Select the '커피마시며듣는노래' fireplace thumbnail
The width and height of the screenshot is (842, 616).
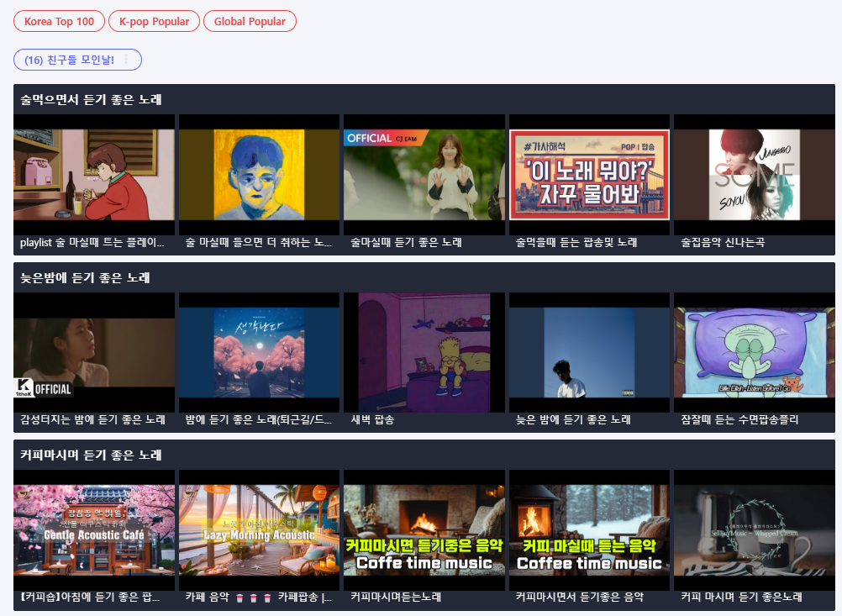coord(424,530)
